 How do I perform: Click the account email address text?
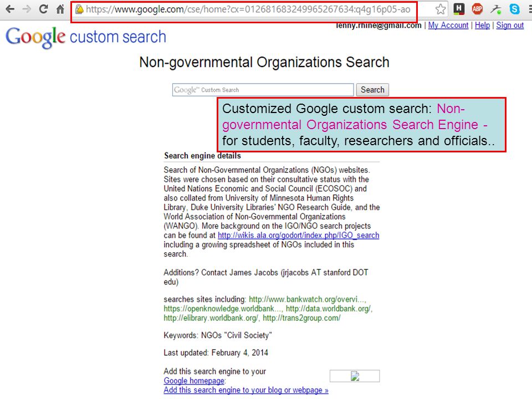point(378,25)
